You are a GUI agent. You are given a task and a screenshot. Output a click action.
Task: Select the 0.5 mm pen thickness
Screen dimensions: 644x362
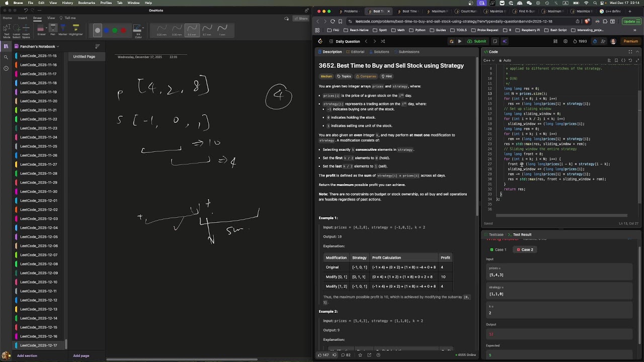(x=192, y=30)
